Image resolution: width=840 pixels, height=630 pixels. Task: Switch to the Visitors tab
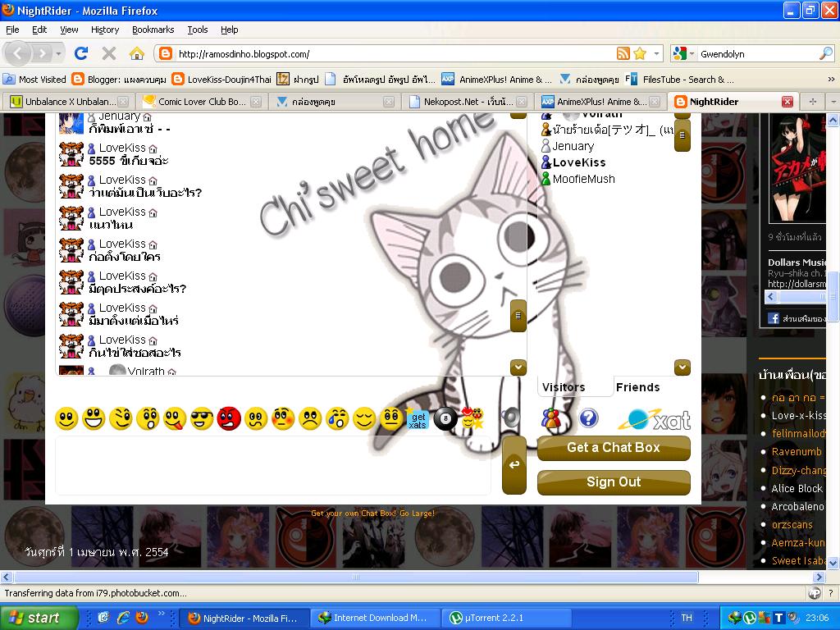click(564, 387)
